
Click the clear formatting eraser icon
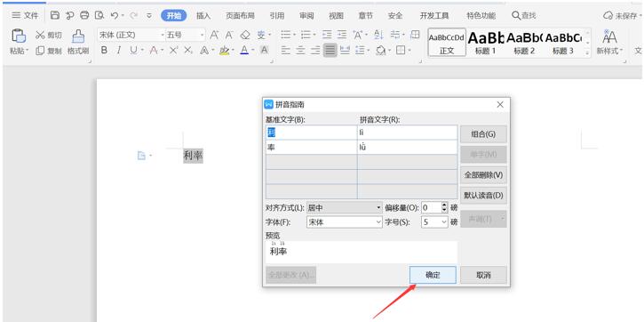point(245,35)
